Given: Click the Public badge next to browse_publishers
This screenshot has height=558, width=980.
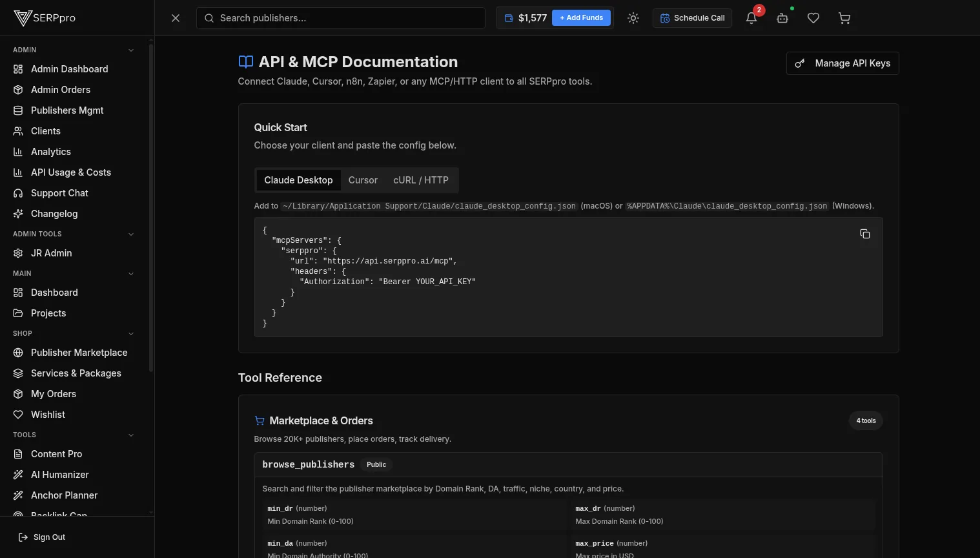Looking at the screenshot, I should [376, 464].
